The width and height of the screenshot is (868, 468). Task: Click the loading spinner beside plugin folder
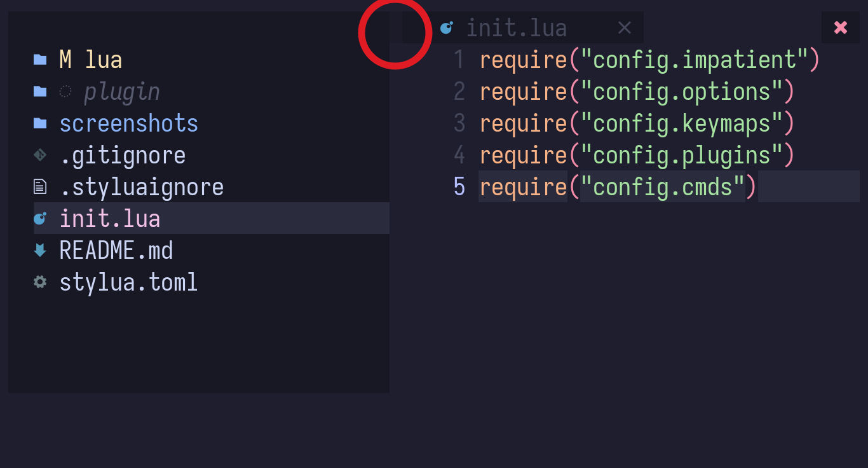(x=65, y=91)
